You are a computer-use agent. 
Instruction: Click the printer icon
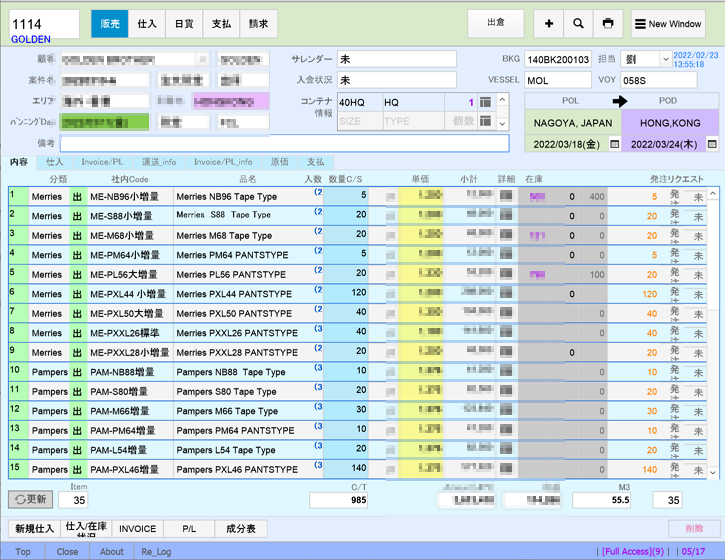pyautogui.click(x=607, y=23)
